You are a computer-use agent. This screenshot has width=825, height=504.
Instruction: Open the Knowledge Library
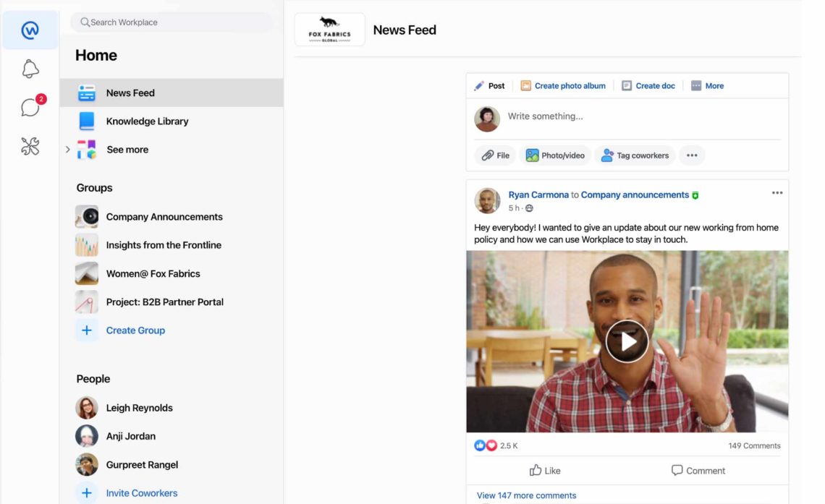[147, 121]
